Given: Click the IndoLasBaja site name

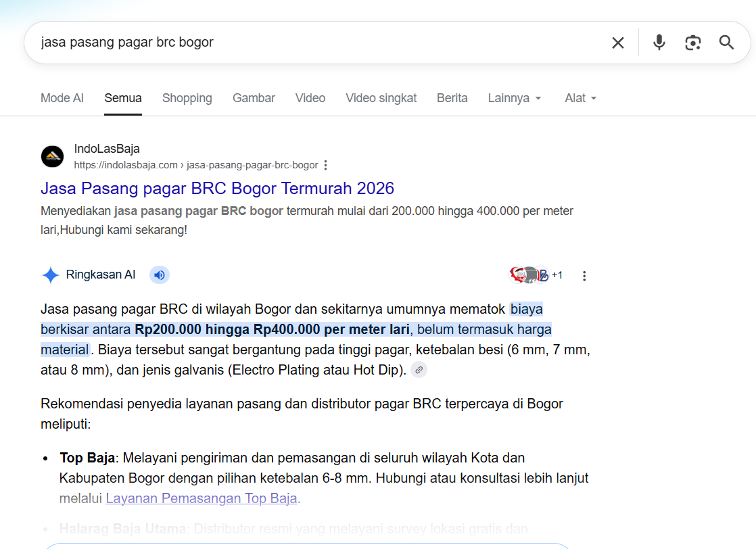Looking at the screenshot, I should 107,149.
